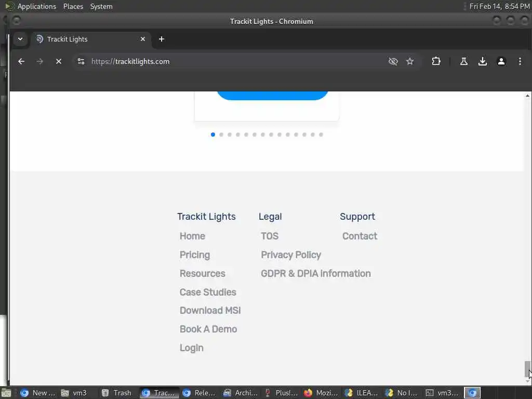Click the Download MSI link
The width and height of the screenshot is (532, 399).
(210, 311)
